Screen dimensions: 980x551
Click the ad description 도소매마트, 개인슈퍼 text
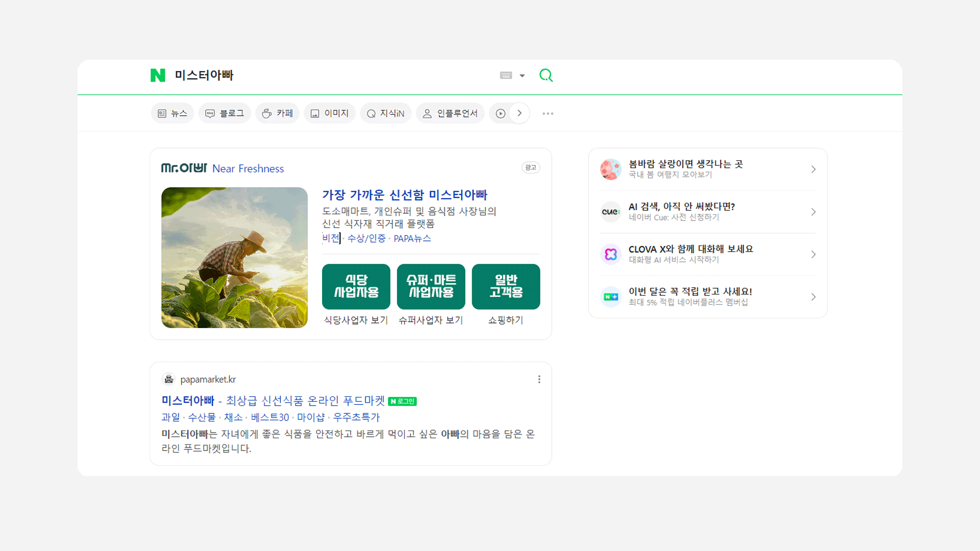tap(409, 217)
